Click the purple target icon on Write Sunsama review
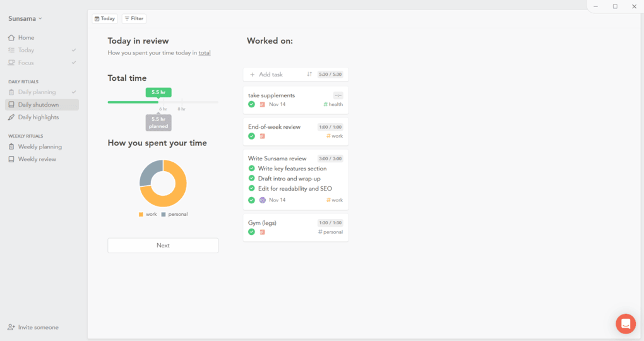The image size is (644, 341). [x=263, y=200]
